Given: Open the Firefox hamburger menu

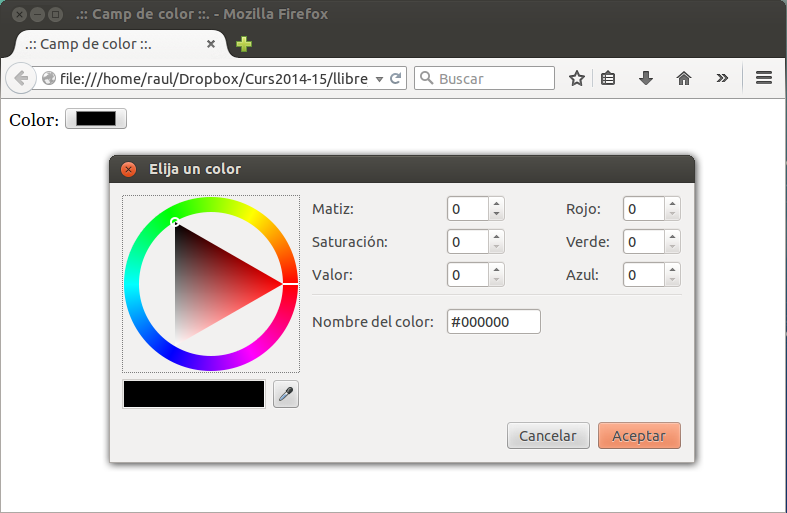Looking at the screenshot, I should [764, 78].
